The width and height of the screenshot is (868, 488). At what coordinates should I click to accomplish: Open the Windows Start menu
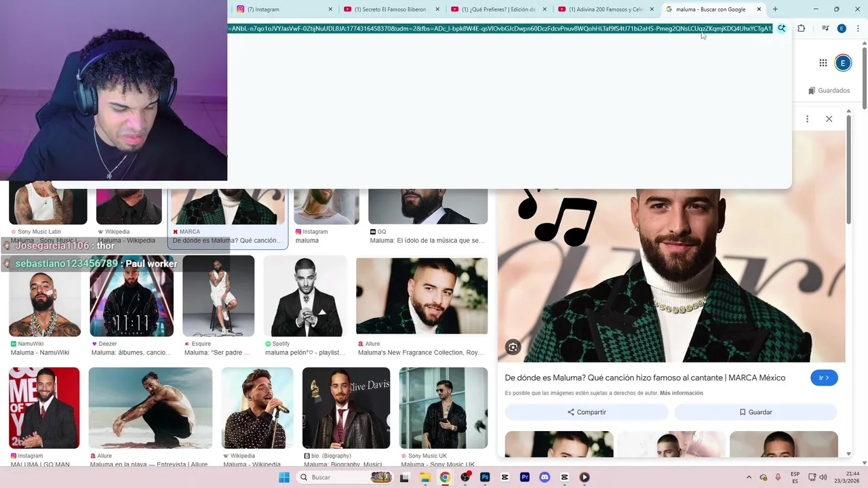283,477
